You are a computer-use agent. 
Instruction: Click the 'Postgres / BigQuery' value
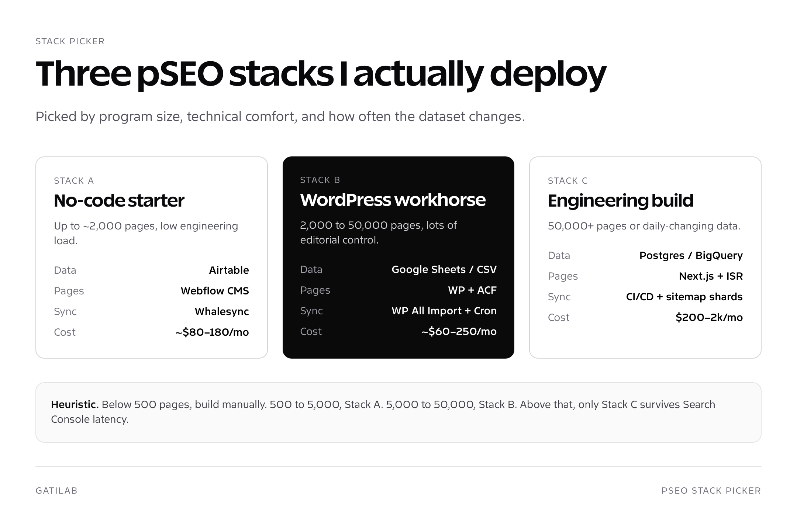click(691, 255)
